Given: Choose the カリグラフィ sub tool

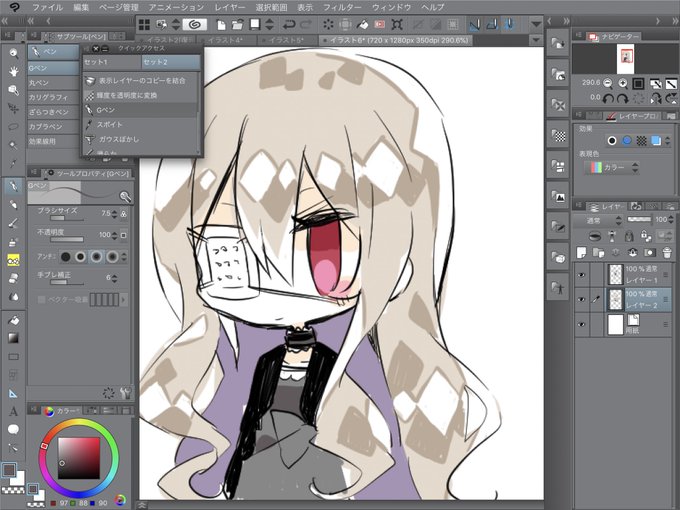Looking at the screenshot, I should (x=54, y=97).
